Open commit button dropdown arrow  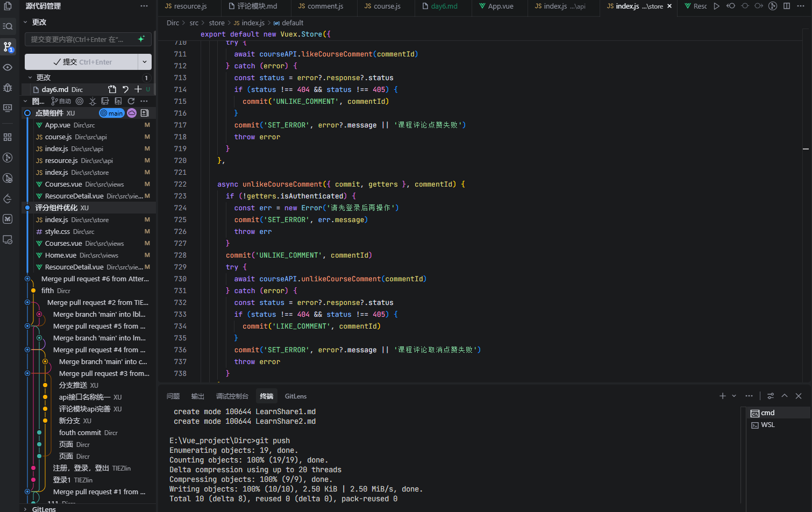145,62
